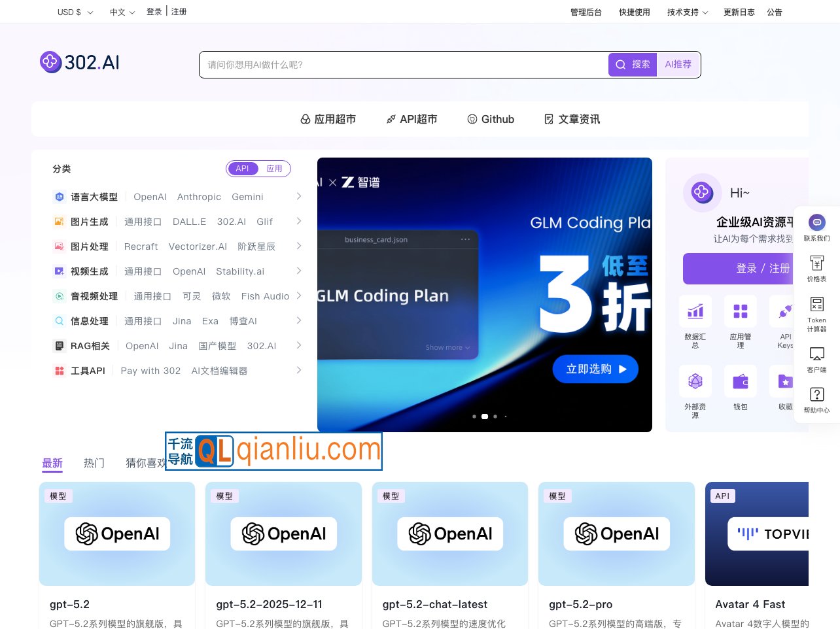Click the 客户端 client download icon
The width and height of the screenshot is (840, 629).
816,353
